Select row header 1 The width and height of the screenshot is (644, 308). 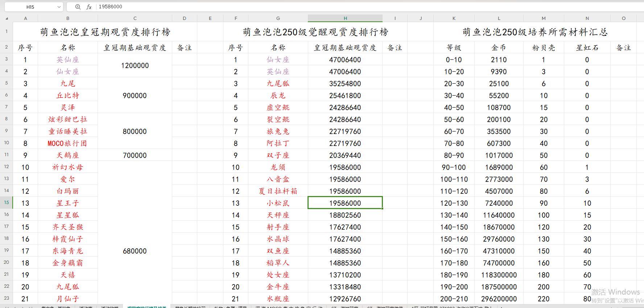click(7, 32)
